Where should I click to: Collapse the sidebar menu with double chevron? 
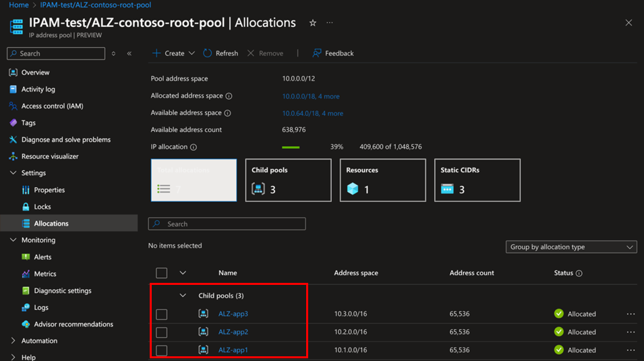point(129,53)
